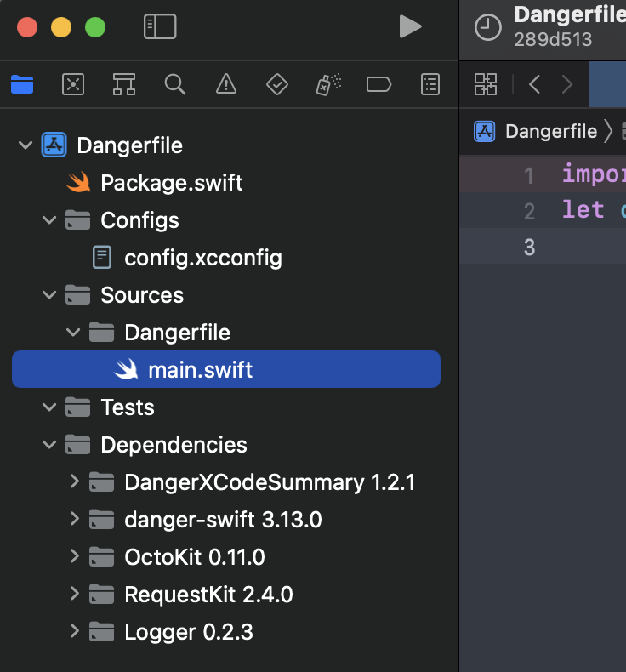Viewport: 626px width, 672px height.
Task: Collapse the Dependencies group
Action: click(49, 445)
